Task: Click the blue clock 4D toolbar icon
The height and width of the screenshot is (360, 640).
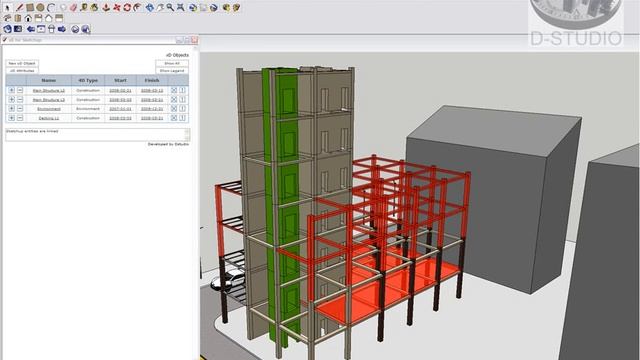Action: pyautogui.click(x=7, y=29)
